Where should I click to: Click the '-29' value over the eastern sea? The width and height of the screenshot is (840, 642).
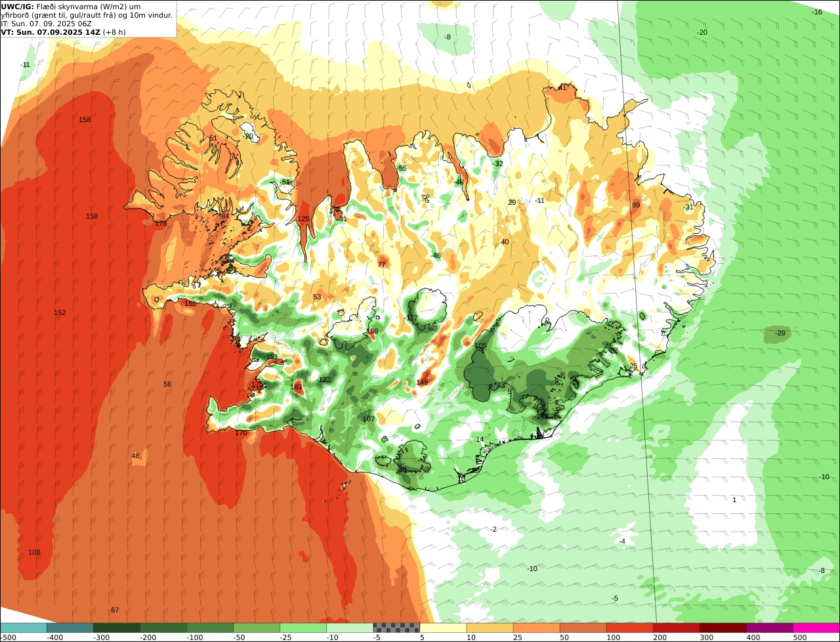780,333
